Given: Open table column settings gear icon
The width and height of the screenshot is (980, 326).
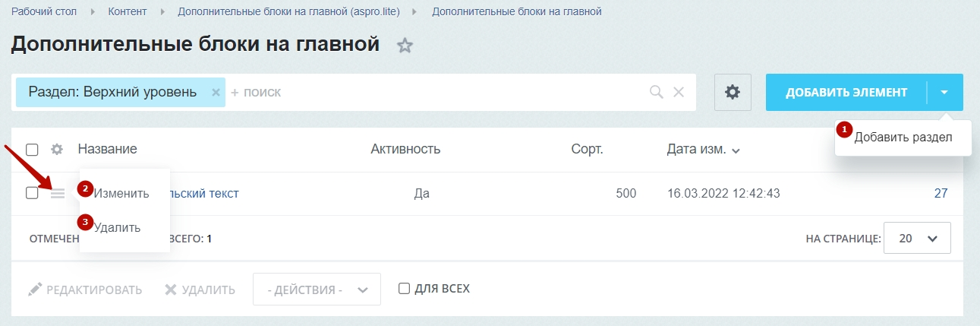Looking at the screenshot, I should click(x=57, y=149).
